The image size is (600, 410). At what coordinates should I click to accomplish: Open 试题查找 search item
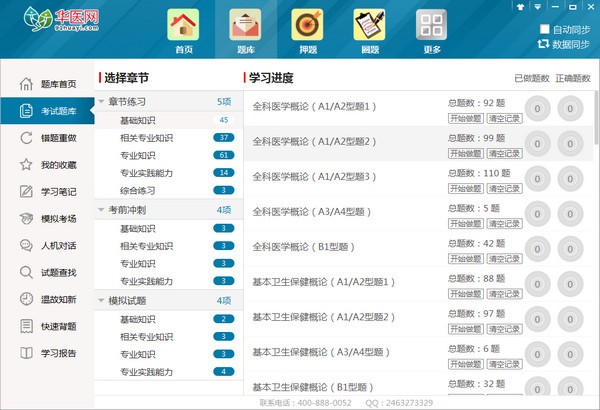coord(47,272)
